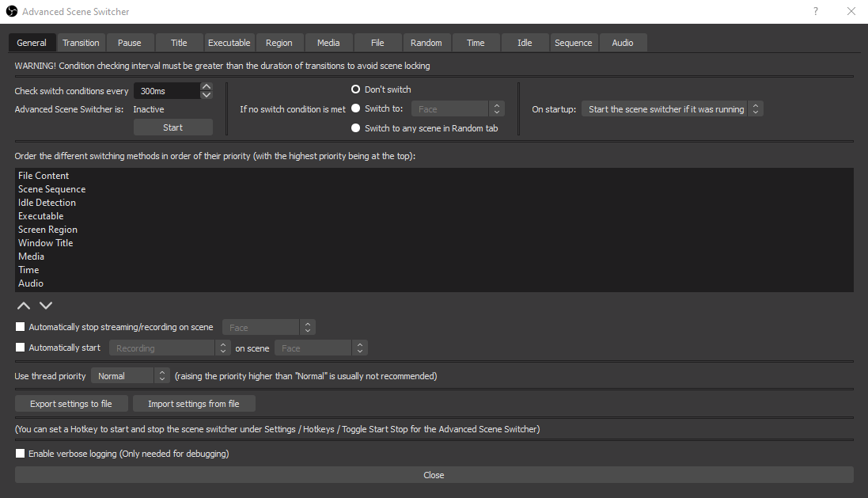Select Executable in the priority list
This screenshot has width=868, height=498.
(434, 216)
